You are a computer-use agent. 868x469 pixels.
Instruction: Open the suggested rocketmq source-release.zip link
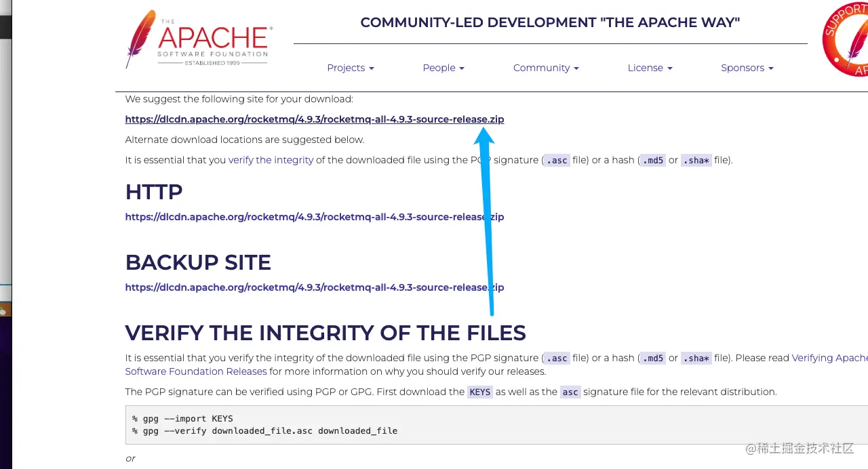[x=315, y=119]
